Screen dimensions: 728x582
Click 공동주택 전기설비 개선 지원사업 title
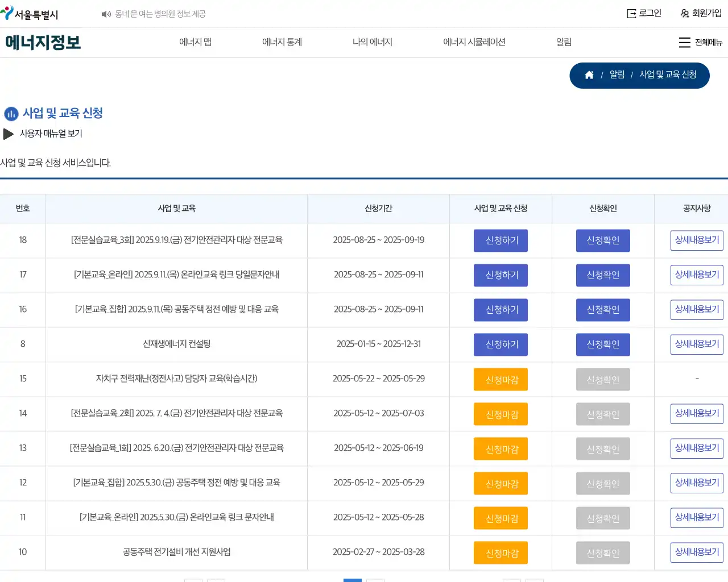pos(176,552)
